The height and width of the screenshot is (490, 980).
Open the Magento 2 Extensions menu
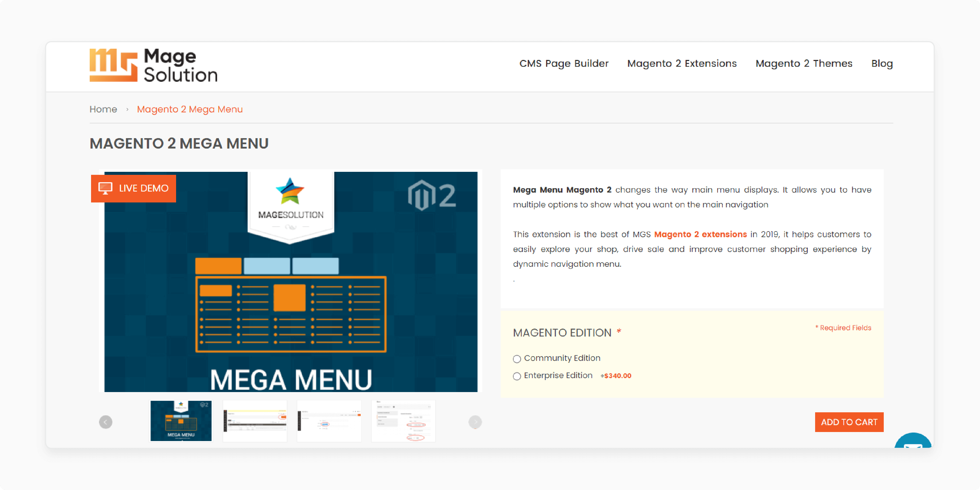pyautogui.click(x=682, y=63)
